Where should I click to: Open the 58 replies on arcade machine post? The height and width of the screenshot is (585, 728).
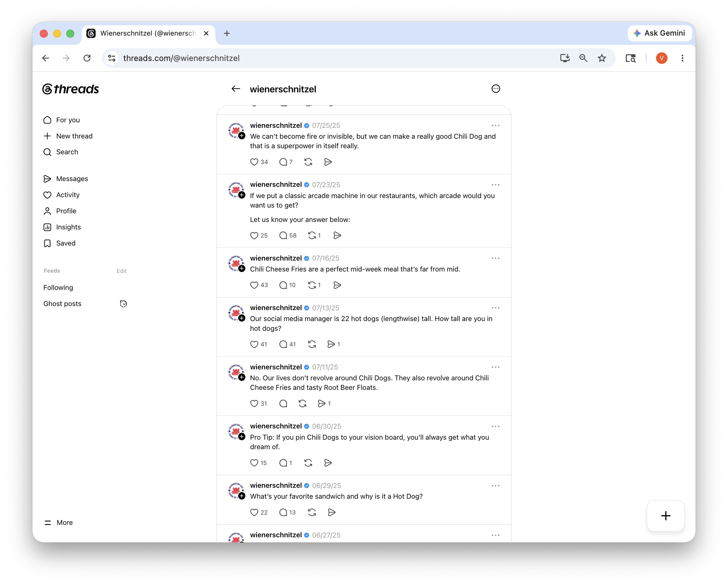pyautogui.click(x=288, y=236)
